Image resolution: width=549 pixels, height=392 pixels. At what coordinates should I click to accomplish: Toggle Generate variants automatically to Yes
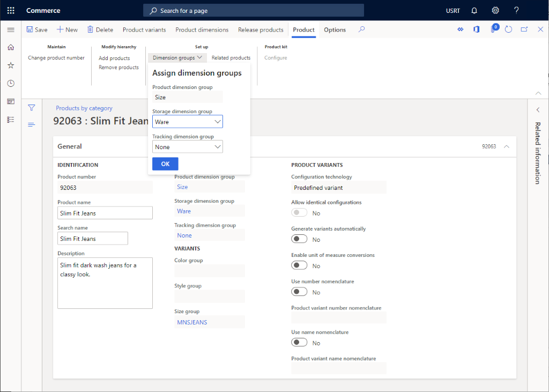pyautogui.click(x=299, y=238)
